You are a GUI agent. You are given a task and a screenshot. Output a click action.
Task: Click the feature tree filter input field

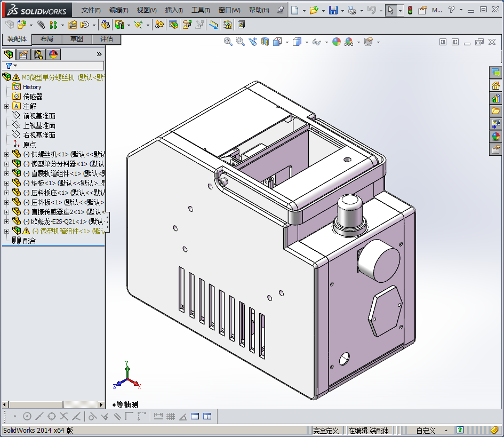60,66
